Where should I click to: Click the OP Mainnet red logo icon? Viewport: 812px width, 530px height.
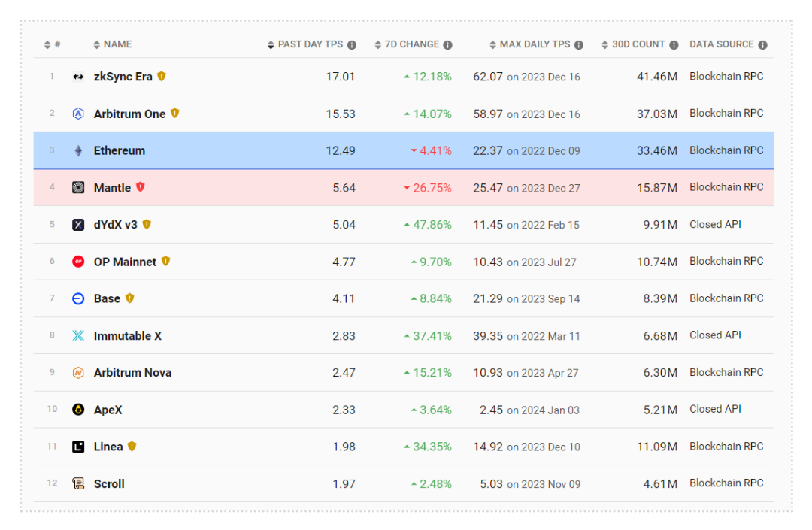[78, 262]
